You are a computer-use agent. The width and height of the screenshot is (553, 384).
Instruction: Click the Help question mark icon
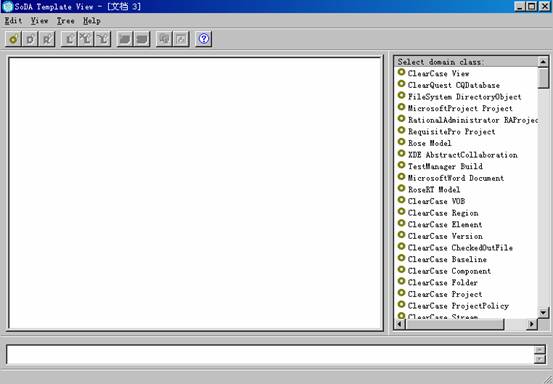(203, 39)
